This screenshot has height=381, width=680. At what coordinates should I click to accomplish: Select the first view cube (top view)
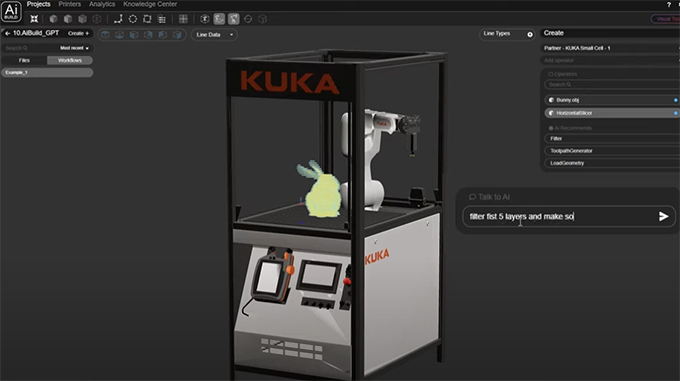tap(105, 35)
